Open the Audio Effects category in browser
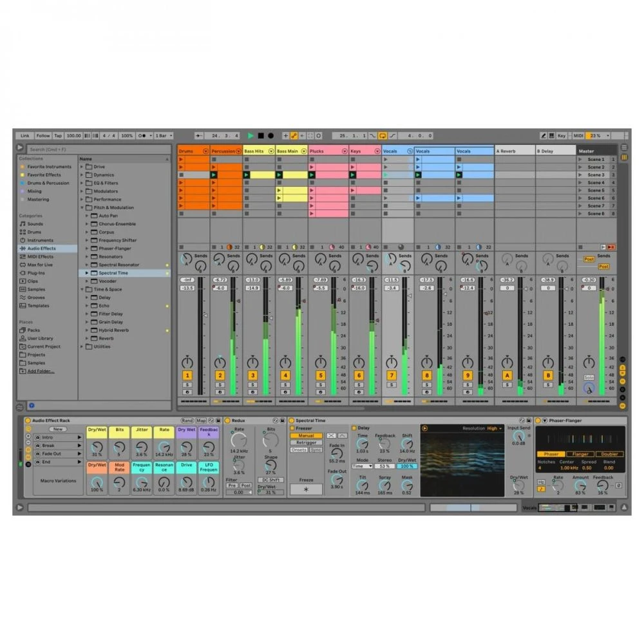 click(x=41, y=249)
